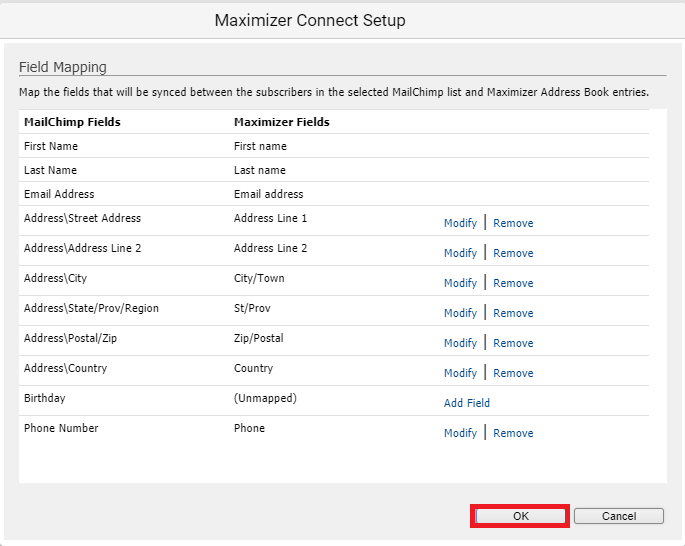
Task: Select the 'City/Town' Maximizer field text
Action: (x=259, y=278)
